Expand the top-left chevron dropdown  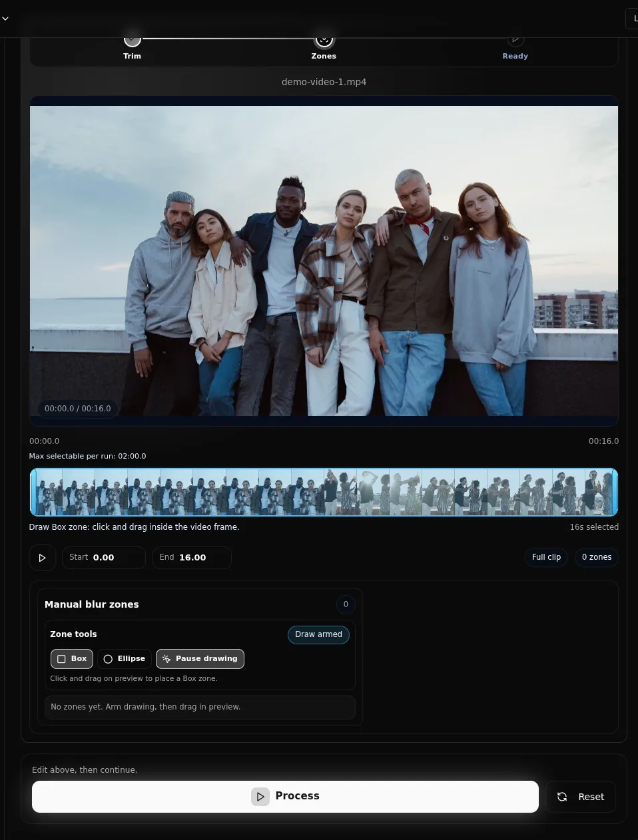(5, 19)
